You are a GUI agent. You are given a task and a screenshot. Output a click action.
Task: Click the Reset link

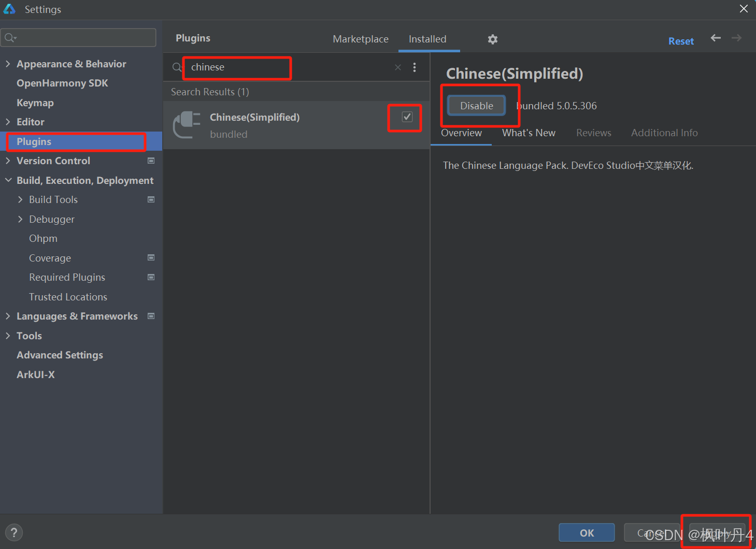tap(680, 41)
